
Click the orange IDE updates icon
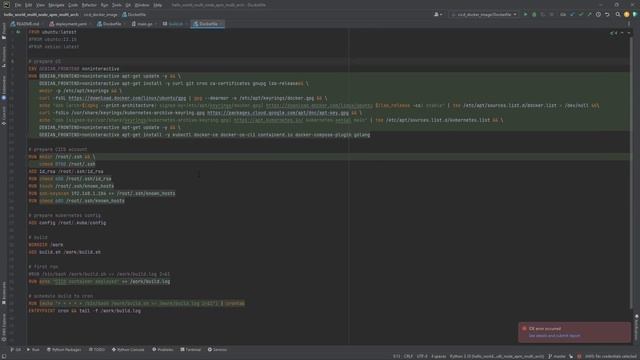(x=627, y=14)
